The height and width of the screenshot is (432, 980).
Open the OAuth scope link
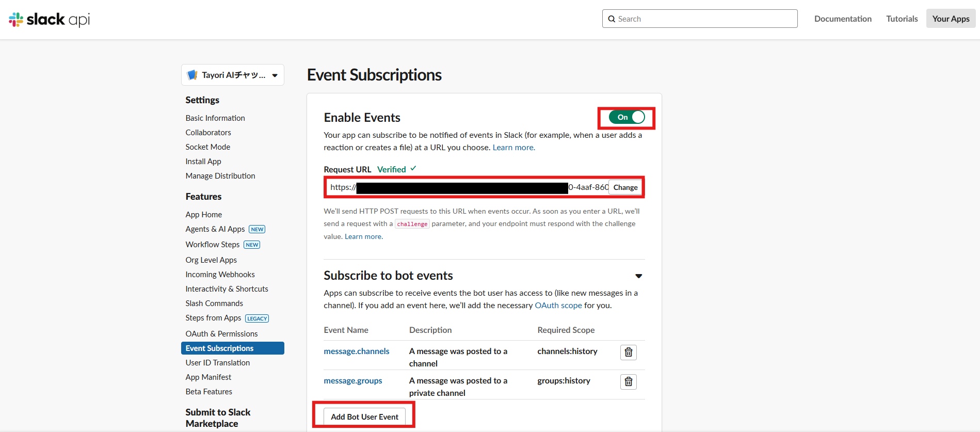558,305
